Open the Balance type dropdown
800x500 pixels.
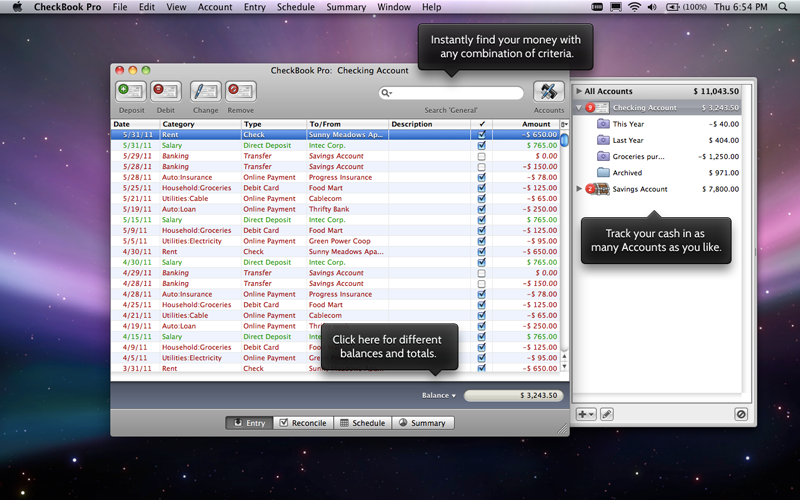click(438, 395)
